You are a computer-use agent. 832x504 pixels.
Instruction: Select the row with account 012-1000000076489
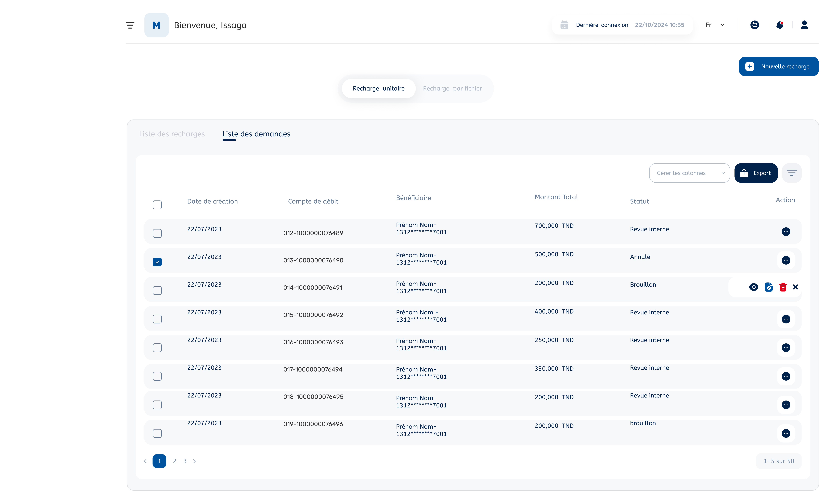[157, 233]
